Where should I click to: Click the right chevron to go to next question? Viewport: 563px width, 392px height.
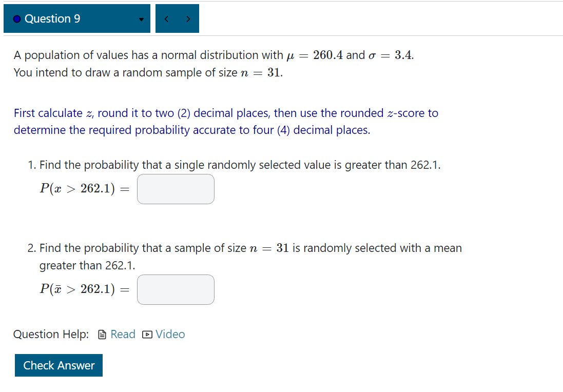pos(188,18)
